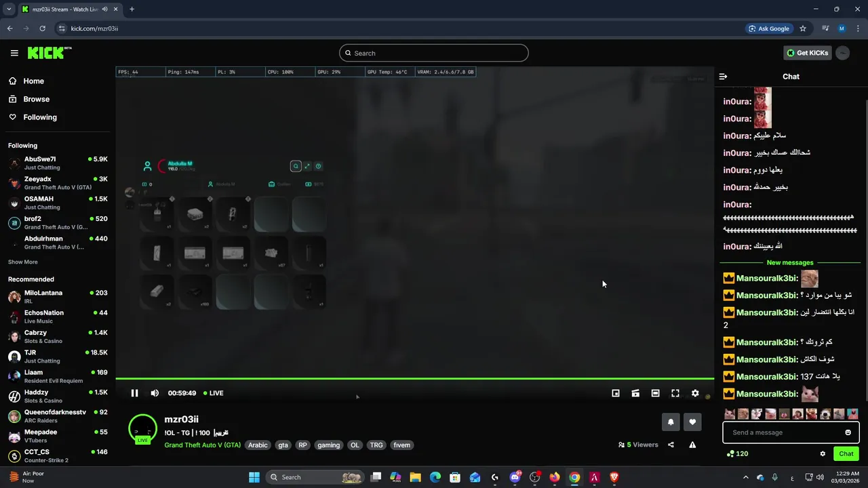Open new browser tab
Screen dimensions: 868x488
pyautogui.click(x=132, y=9)
